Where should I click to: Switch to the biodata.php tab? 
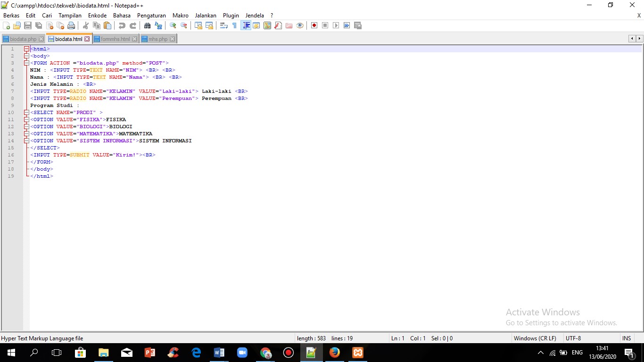click(23, 39)
